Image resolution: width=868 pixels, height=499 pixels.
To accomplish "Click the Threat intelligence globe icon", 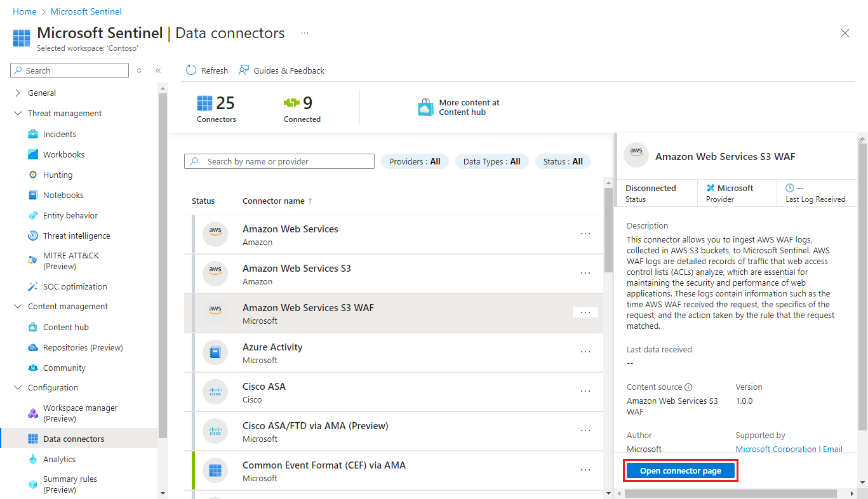I will [33, 236].
